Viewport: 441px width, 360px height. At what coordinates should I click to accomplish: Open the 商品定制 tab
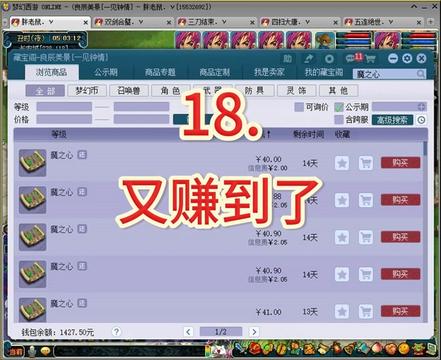(x=215, y=72)
